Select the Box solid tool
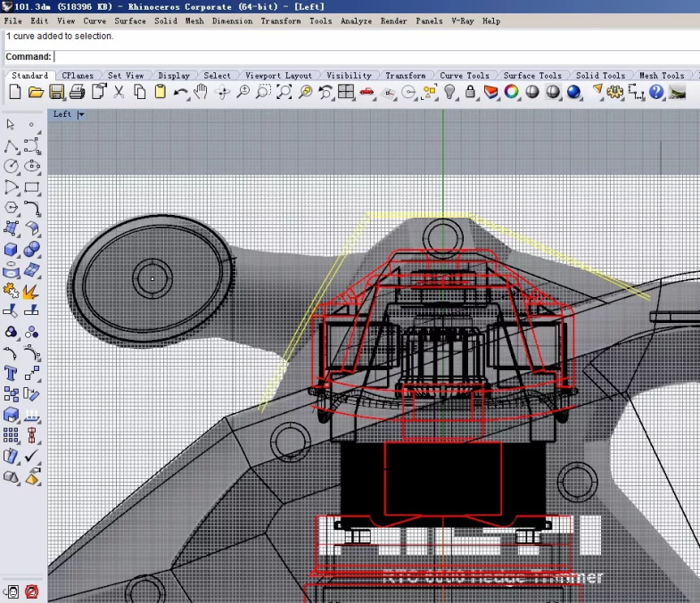 pyautogui.click(x=12, y=250)
